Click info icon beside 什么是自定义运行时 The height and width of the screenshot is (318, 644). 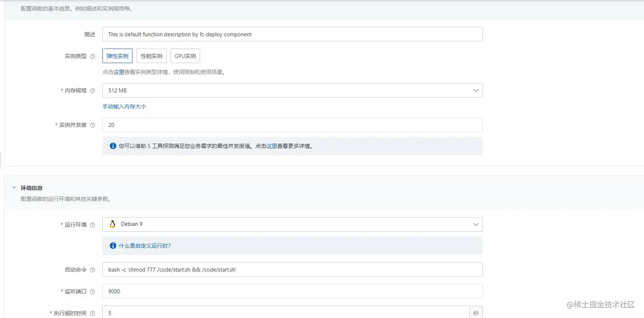point(113,246)
